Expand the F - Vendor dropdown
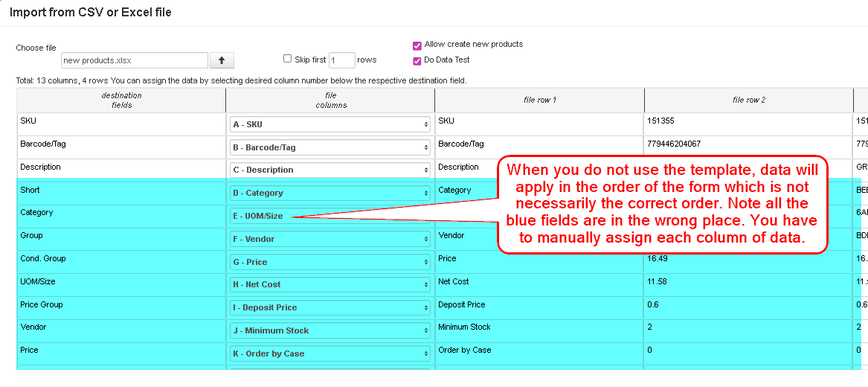The height and width of the screenshot is (387, 868). point(330,239)
